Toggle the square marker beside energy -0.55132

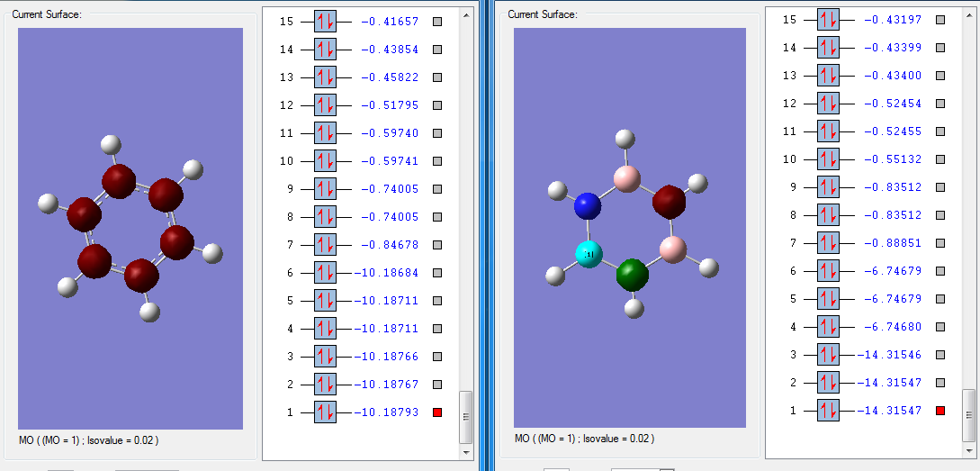[x=940, y=159]
